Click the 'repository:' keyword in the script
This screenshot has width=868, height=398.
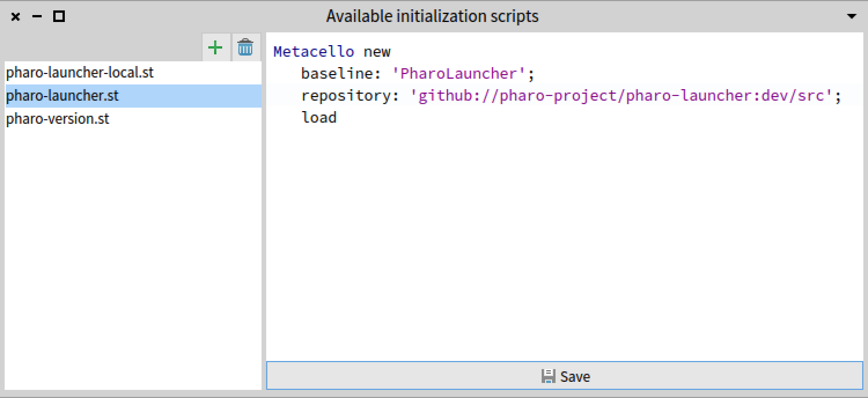pos(350,95)
